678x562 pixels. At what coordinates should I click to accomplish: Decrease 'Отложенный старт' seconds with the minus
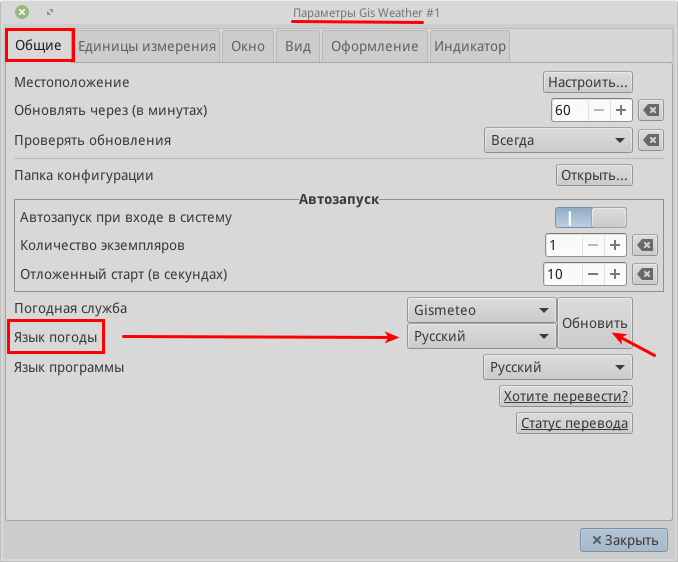[x=593, y=274]
